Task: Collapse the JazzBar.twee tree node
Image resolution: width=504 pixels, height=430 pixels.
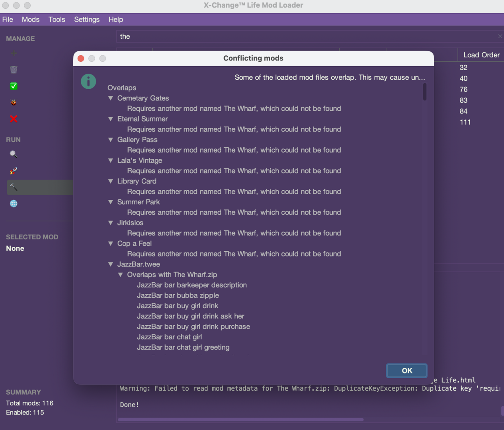Action: click(111, 264)
